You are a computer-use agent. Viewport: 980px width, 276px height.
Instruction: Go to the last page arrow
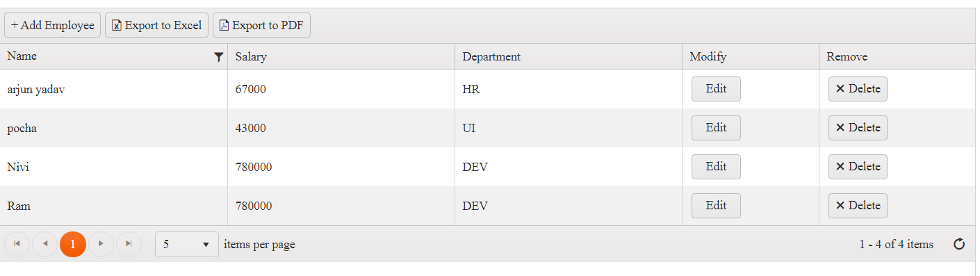[129, 244]
